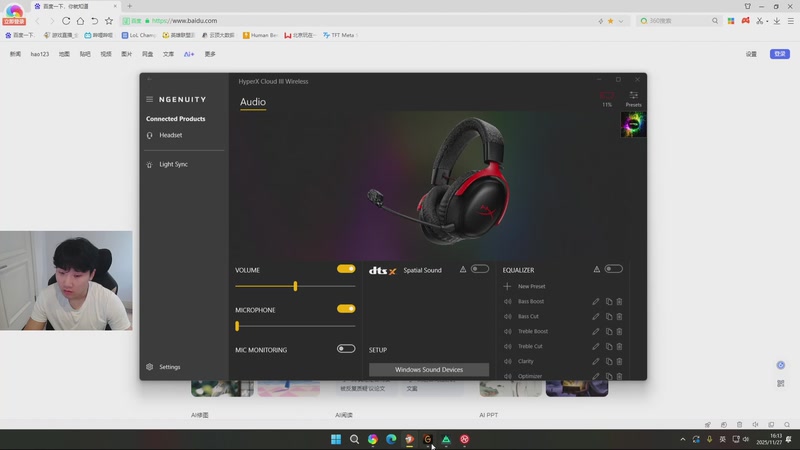Click the Spatial Sound warning icon
Image resolution: width=800 pixels, height=450 pixels.
[x=463, y=269]
